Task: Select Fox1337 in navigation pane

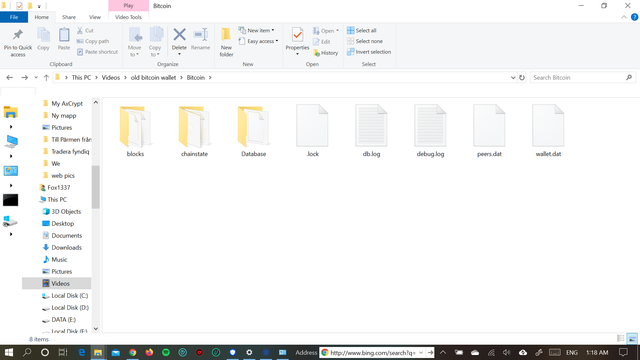Action: pyautogui.click(x=58, y=188)
